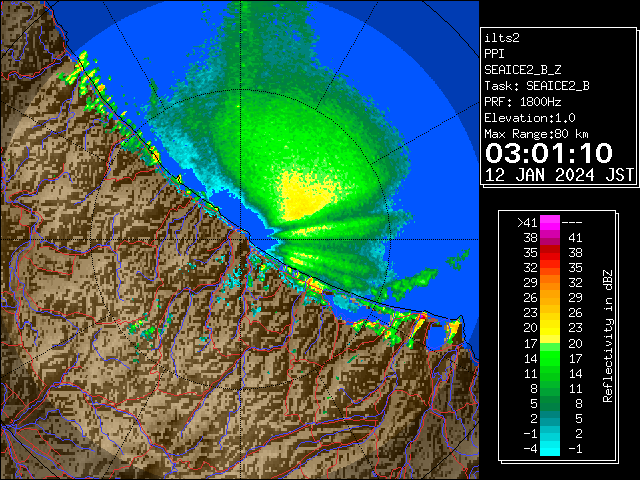
Task: Click the Max Range:80 km line
Action: tap(536, 134)
